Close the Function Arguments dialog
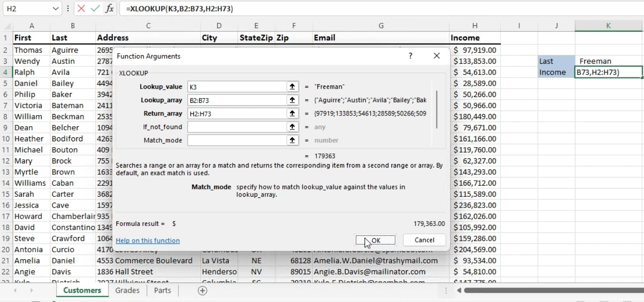The height and width of the screenshot is (302, 644). (x=437, y=56)
